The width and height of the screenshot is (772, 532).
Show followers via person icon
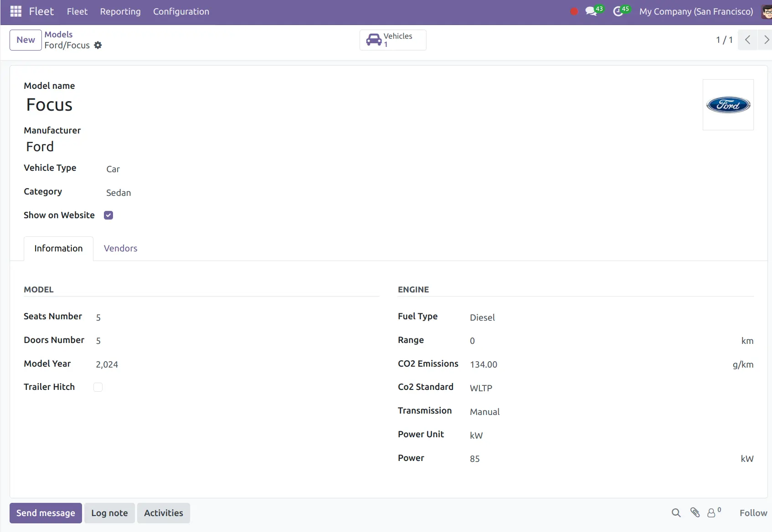[x=714, y=513]
